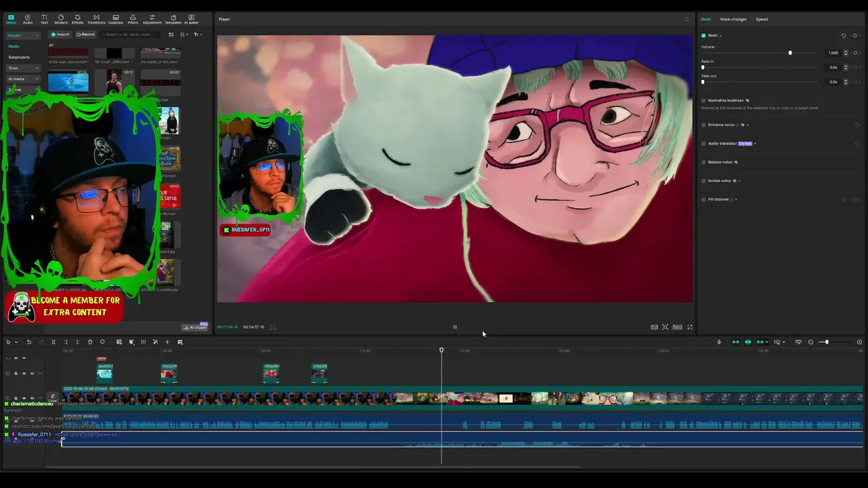Viewport: 868px width, 488px height.
Task: Reset the Basic audio settings
Action: click(844, 35)
